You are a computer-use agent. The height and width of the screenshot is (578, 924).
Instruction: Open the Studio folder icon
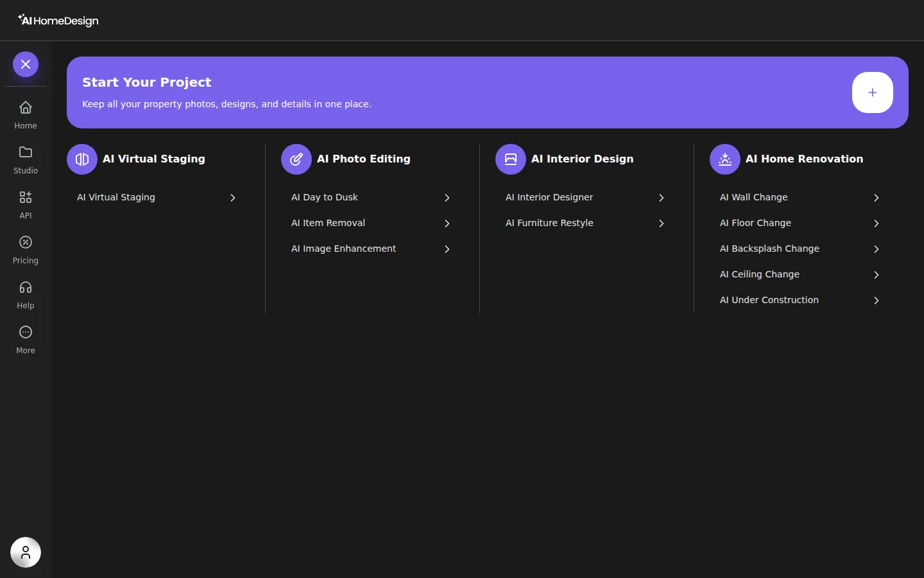point(26,152)
